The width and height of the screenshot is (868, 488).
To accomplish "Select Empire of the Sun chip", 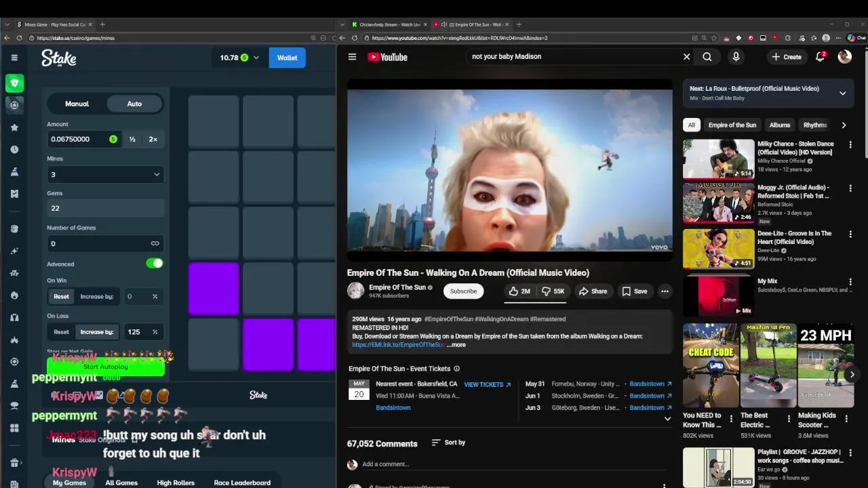I will 732,125.
